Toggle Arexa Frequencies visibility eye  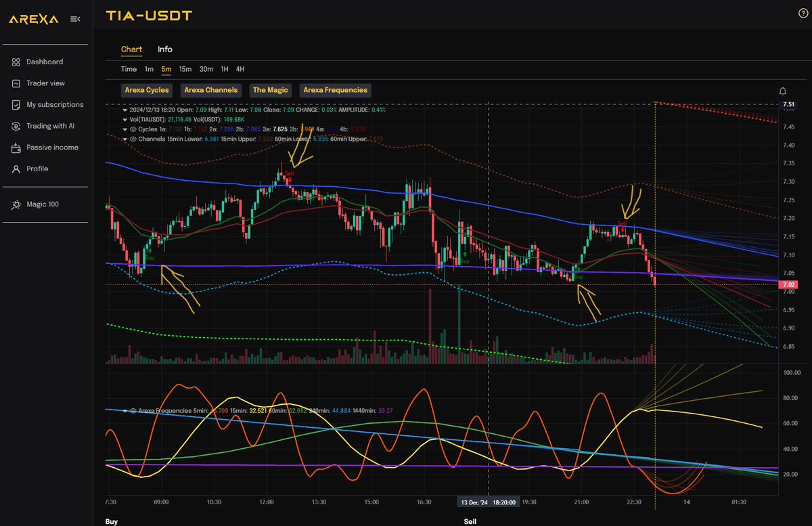(133, 411)
